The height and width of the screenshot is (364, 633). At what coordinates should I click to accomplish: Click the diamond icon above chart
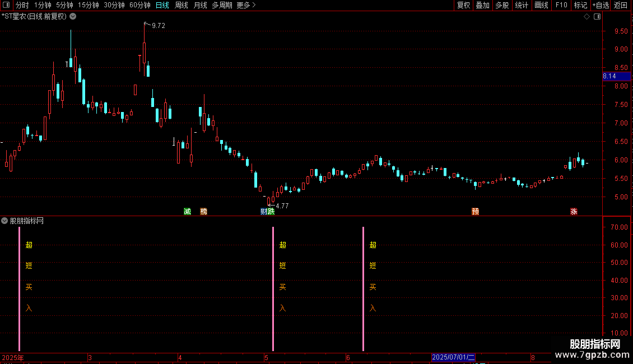[x=587, y=17]
